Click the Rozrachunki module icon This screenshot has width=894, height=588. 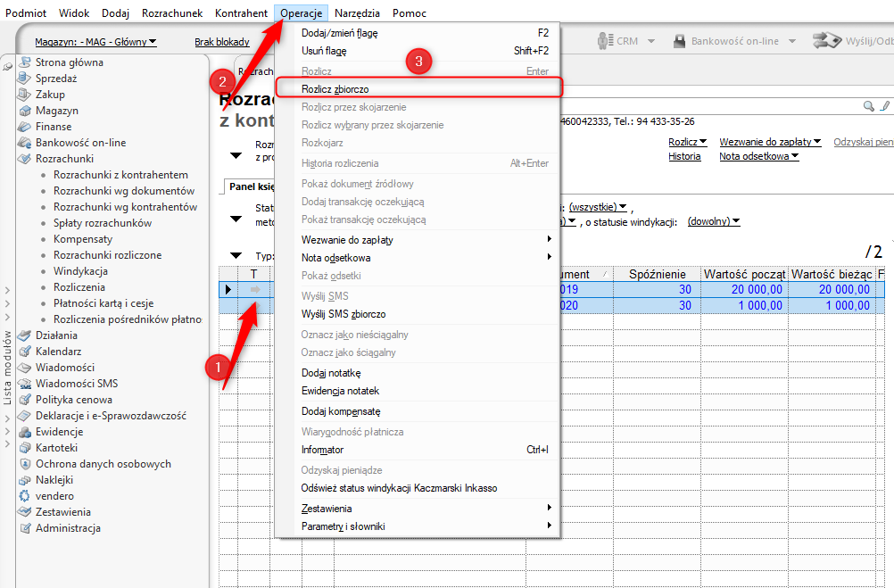click(x=24, y=159)
